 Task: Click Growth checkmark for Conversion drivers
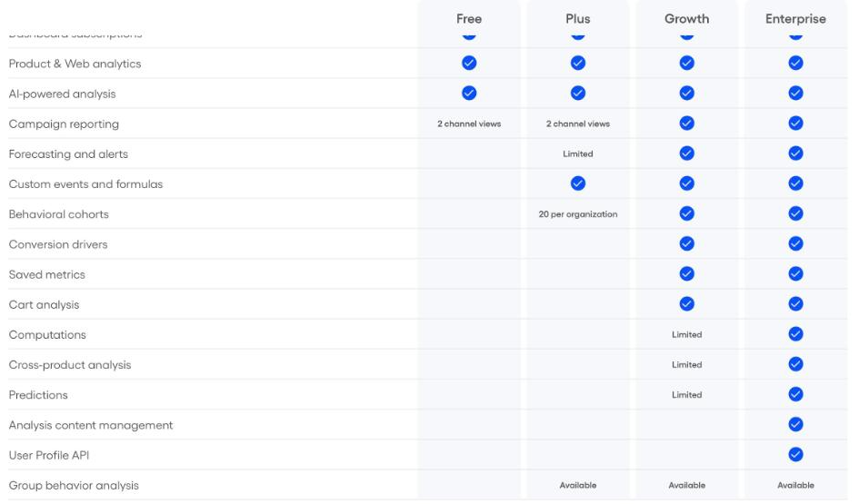pyautogui.click(x=687, y=243)
